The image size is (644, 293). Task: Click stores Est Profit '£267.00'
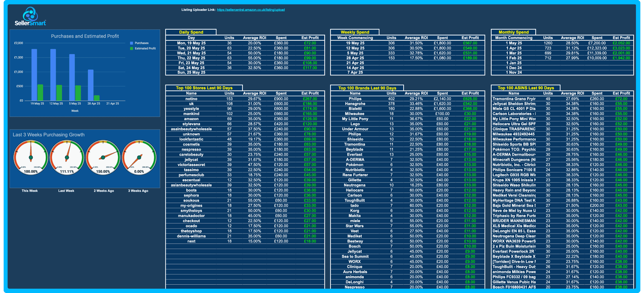[310, 99]
